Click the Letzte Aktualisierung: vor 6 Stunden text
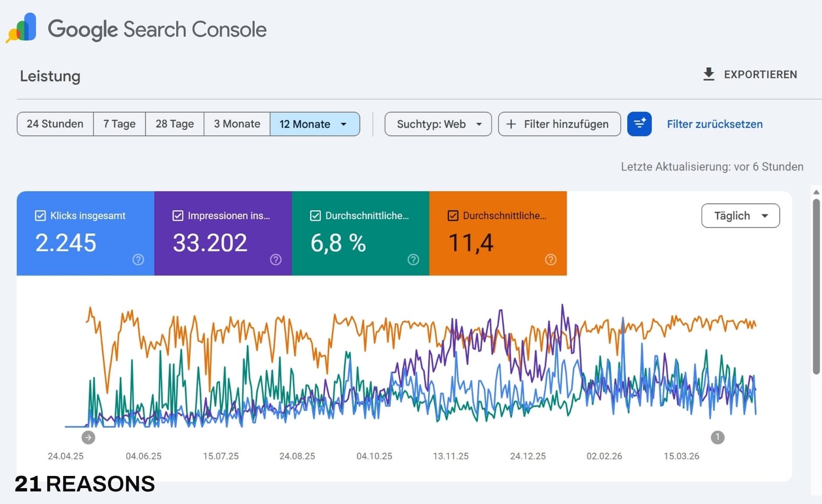Viewport: 822px width, 504px height. [712, 167]
